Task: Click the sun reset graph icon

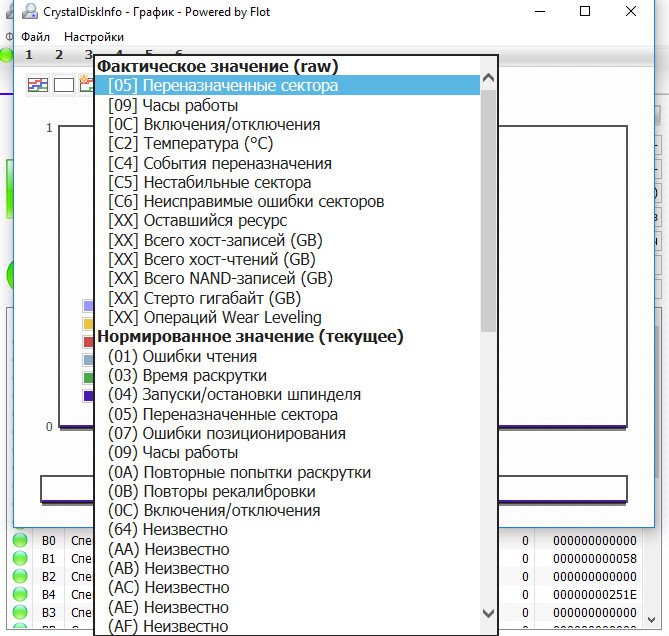Action: 87,84
